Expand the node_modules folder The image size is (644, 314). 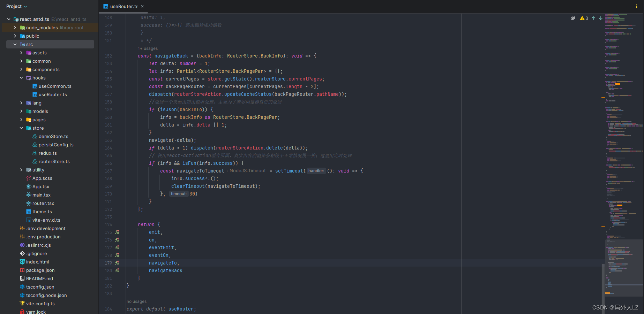tap(15, 28)
